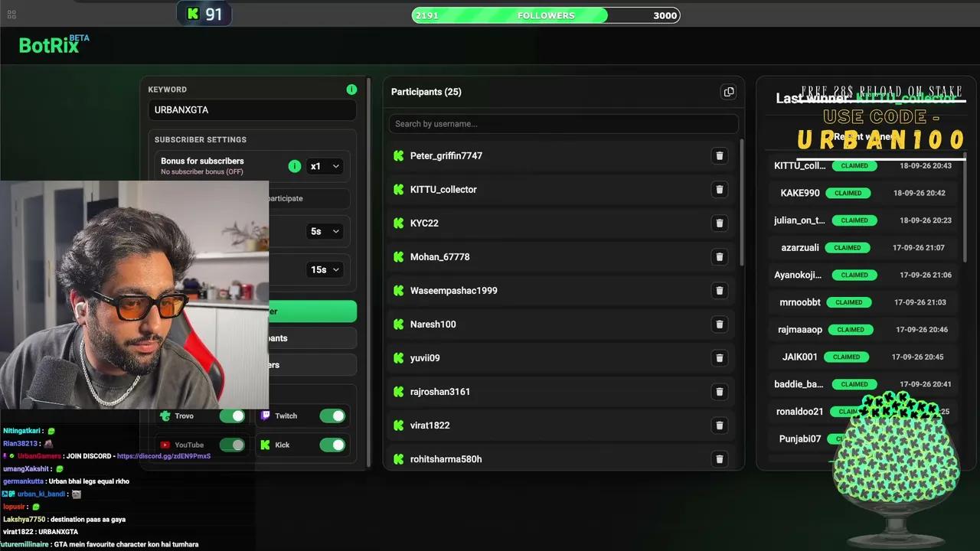
Task: Click CLAIMED badge for JAIK001
Action: [x=847, y=357]
